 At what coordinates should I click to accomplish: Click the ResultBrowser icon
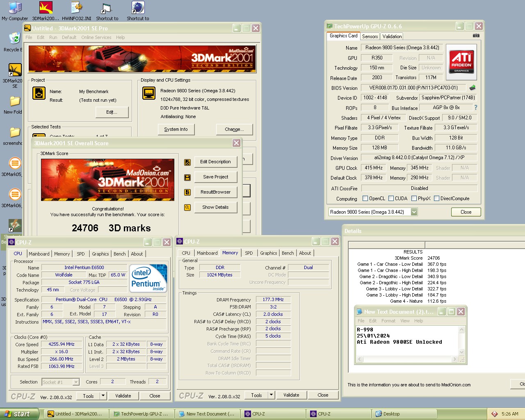(x=187, y=192)
